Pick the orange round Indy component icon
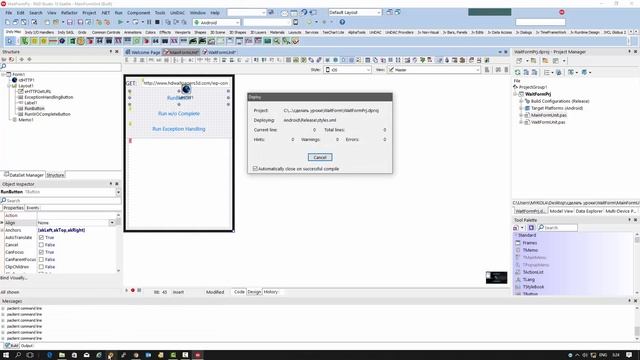Image resolution: width=640 pixels, height=360 pixels. (x=80, y=41)
